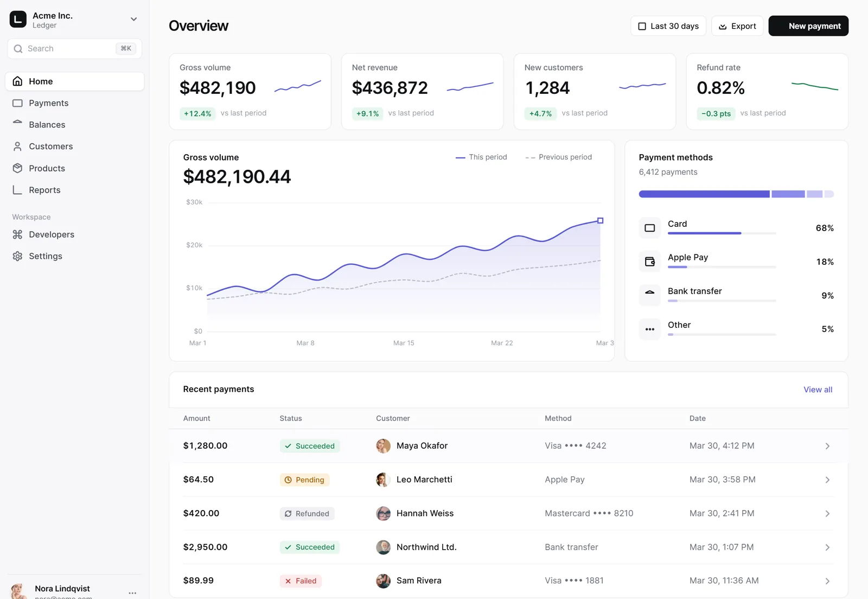Screen dimensions: 868x599
Task: Open the Last 30 days date range
Action: pyautogui.click(x=668, y=26)
